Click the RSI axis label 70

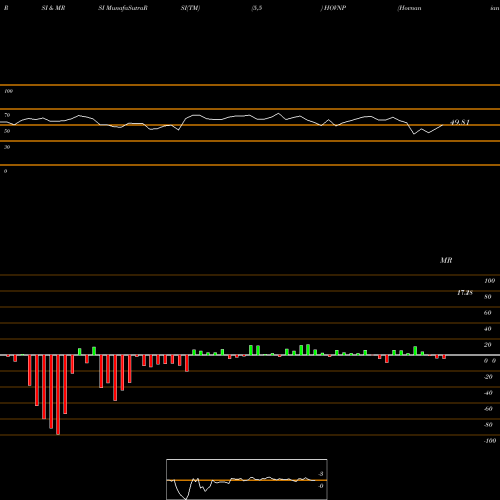7,115
